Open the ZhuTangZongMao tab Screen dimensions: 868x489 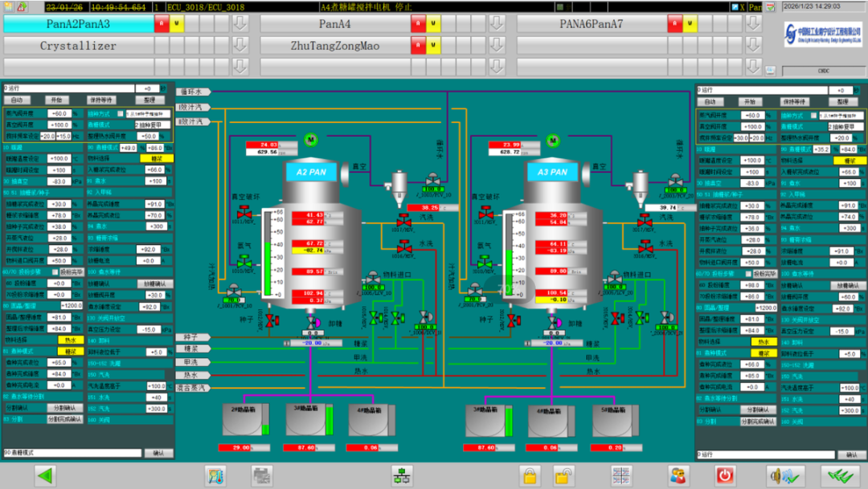click(x=335, y=45)
